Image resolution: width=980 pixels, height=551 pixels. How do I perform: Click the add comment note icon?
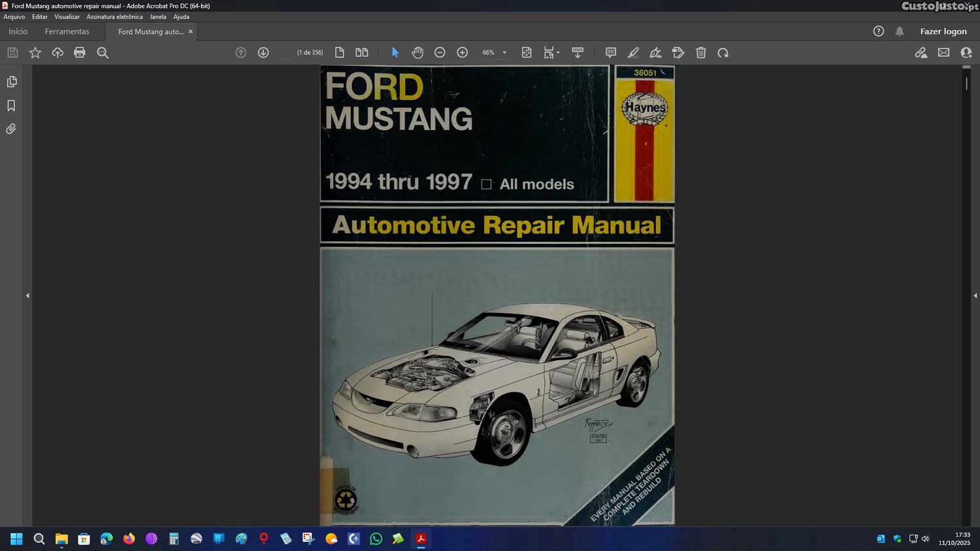pyautogui.click(x=611, y=53)
